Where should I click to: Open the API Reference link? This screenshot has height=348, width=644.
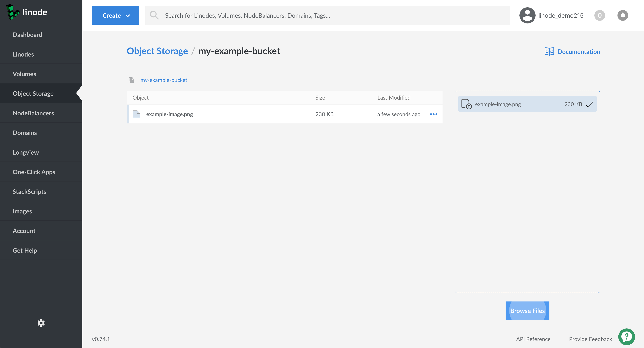(533, 339)
